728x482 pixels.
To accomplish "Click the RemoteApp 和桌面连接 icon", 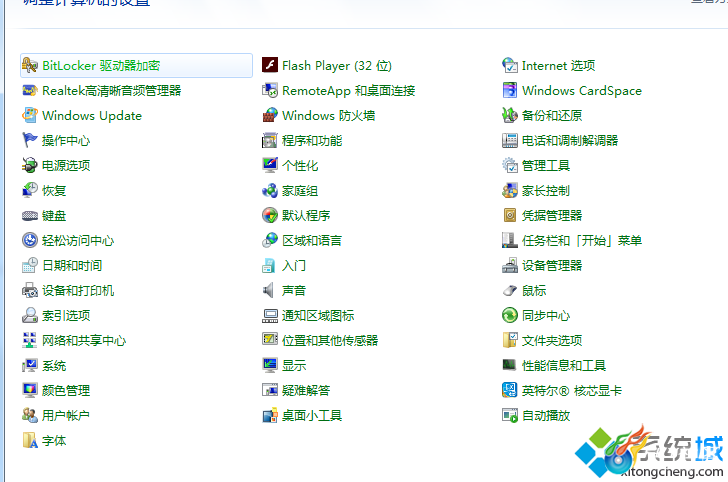I will (x=270, y=91).
